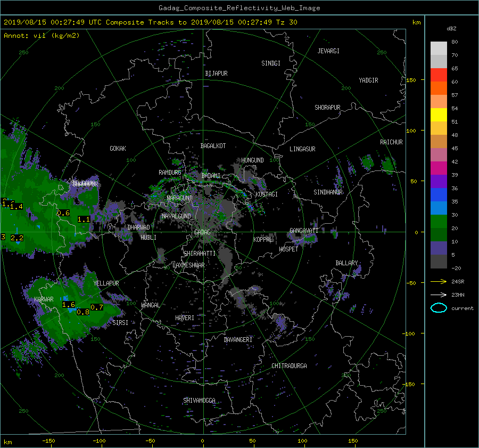Select the RAMDURG label

170,173
